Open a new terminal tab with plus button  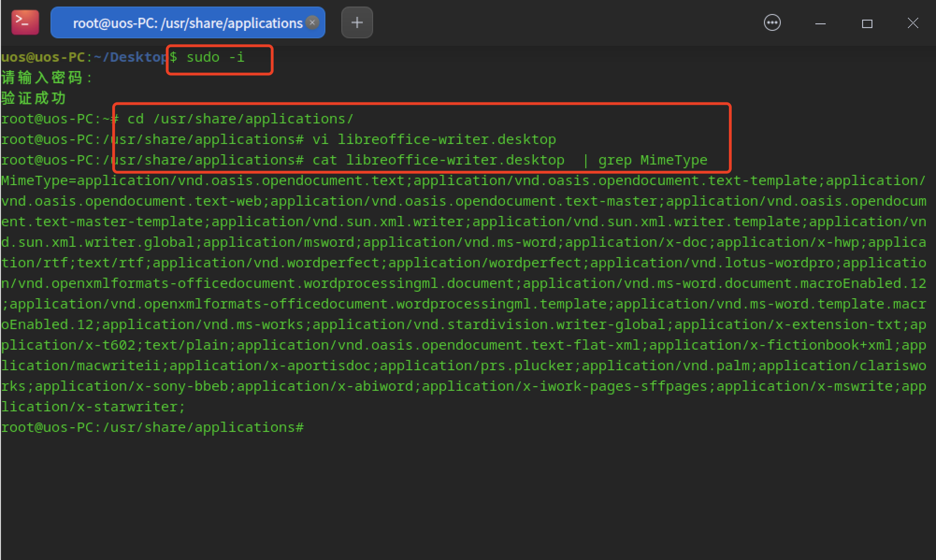tap(357, 22)
